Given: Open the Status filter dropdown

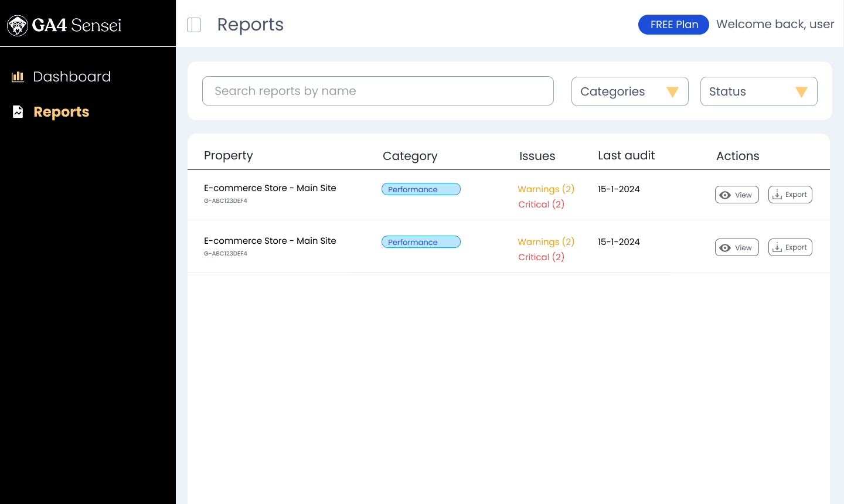Looking at the screenshot, I should [758, 91].
